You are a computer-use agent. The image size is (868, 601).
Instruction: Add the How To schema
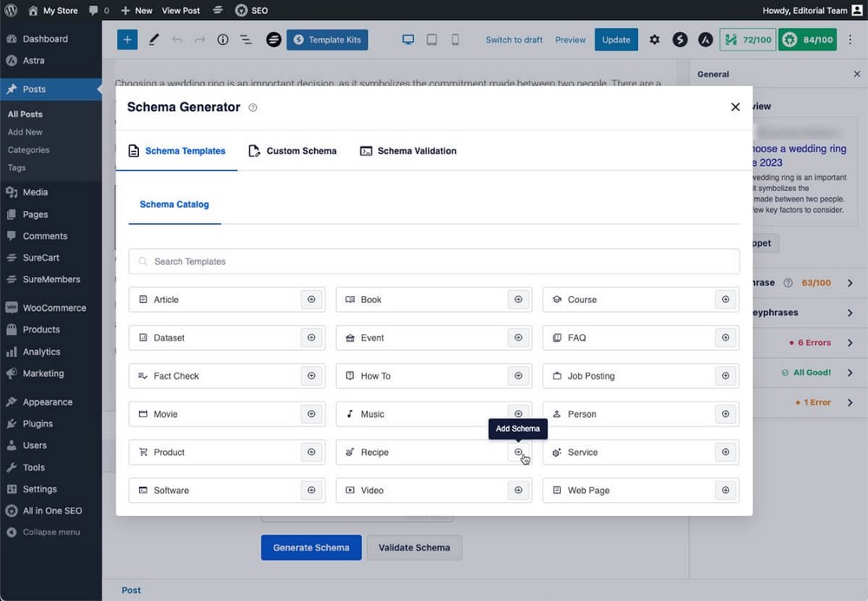pos(518,376)
